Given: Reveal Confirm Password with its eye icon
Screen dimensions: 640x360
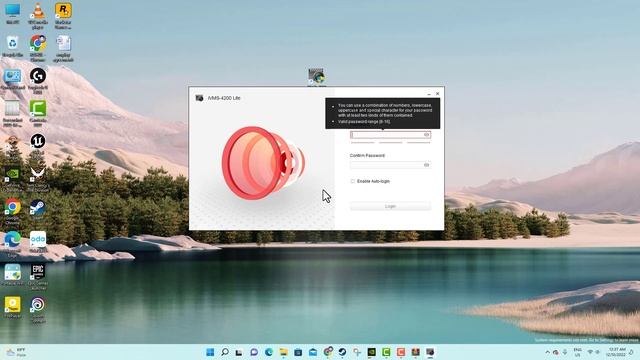Looking at the screenshot, I should pos(427,165).
